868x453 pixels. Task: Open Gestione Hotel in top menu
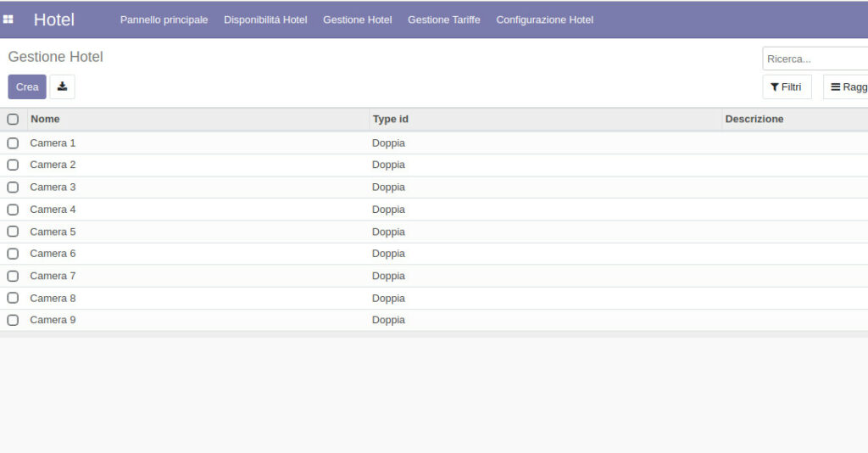[357, 20]
